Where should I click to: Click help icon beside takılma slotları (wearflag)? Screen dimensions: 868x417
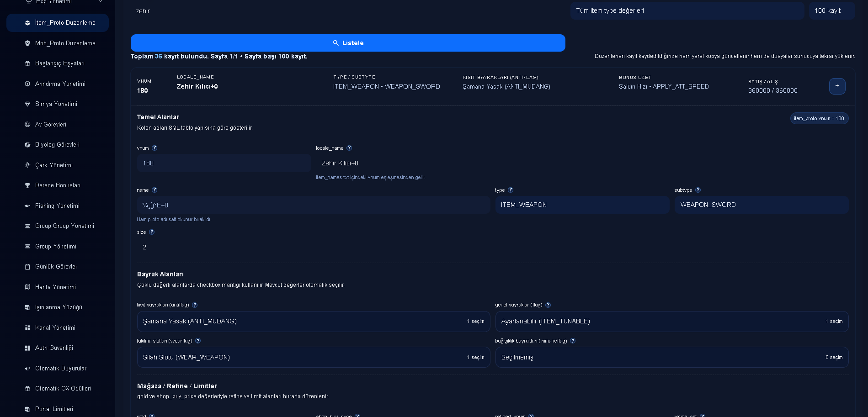pos(198,341)
